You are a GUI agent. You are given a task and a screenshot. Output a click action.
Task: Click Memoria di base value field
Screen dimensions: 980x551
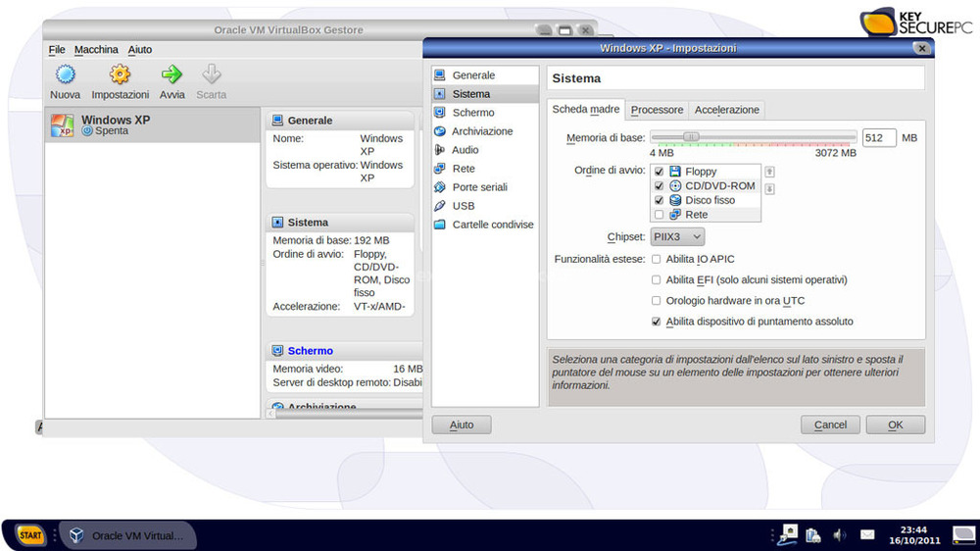point(879,137)
